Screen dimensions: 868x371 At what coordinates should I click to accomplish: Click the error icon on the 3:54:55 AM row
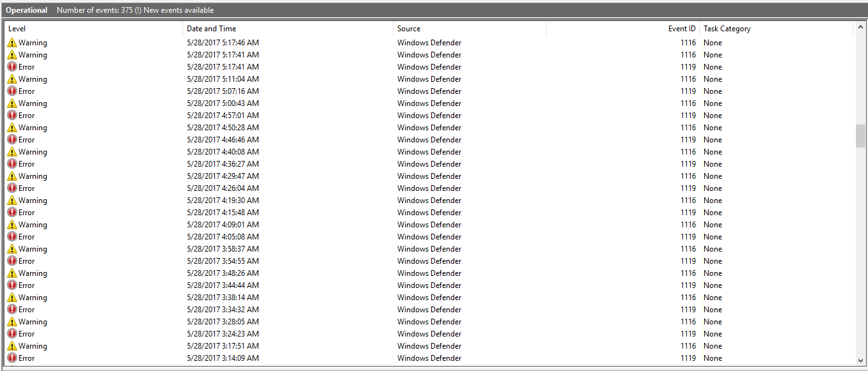click(12, 261)
